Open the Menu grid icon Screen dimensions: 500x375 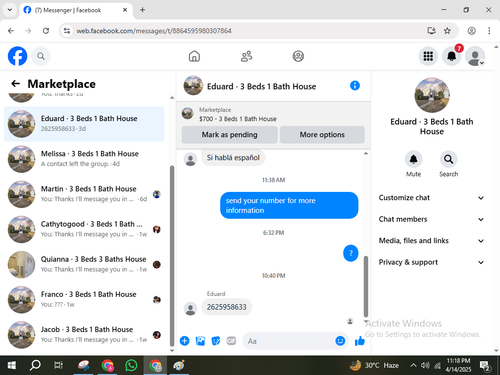point(428,56)
